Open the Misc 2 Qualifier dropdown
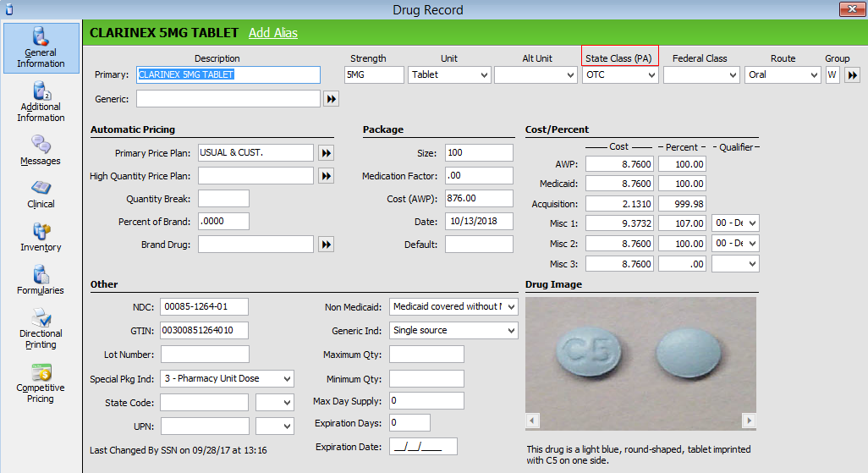This screenshot has height=473, width=868. coord(735,244)
